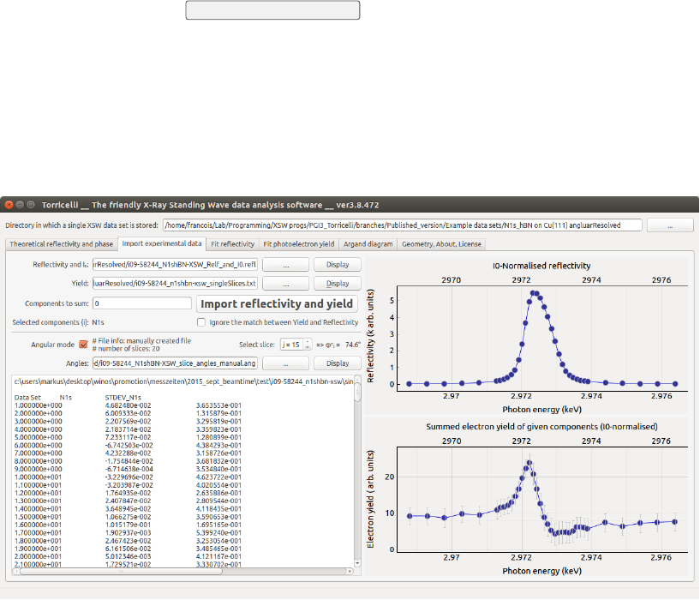
Task: Click the STDEV_N1s column header text
Action: 123,397
